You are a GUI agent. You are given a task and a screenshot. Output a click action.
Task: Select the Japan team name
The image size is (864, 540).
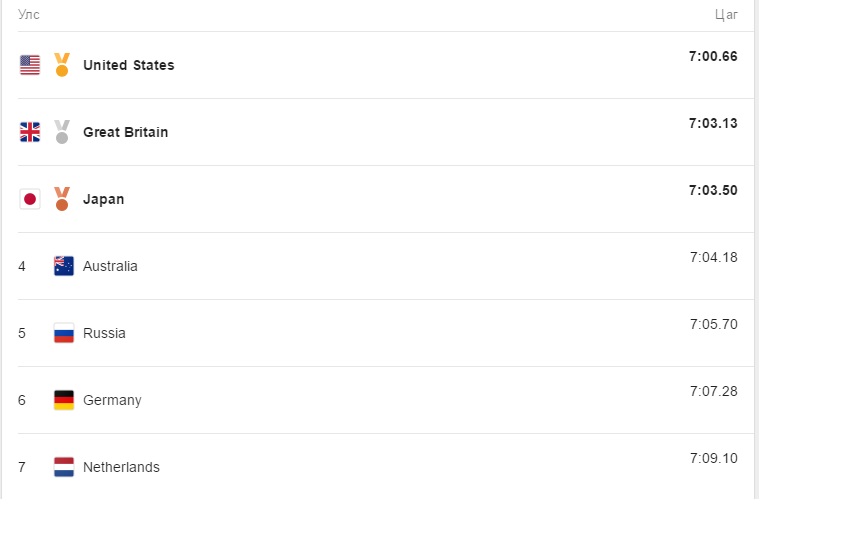click(x=104, y=199)
